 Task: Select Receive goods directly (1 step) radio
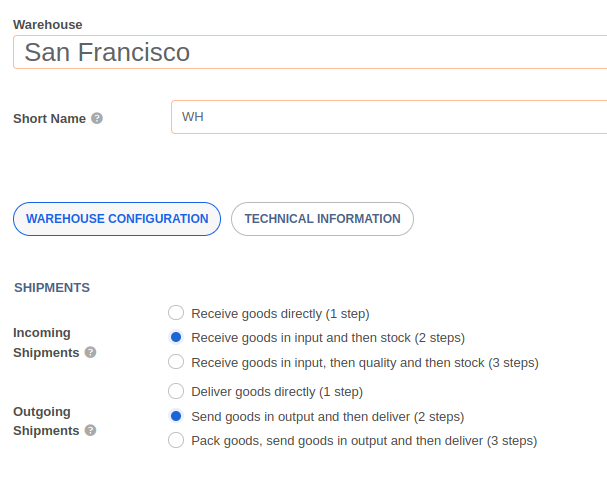point(176,313)
